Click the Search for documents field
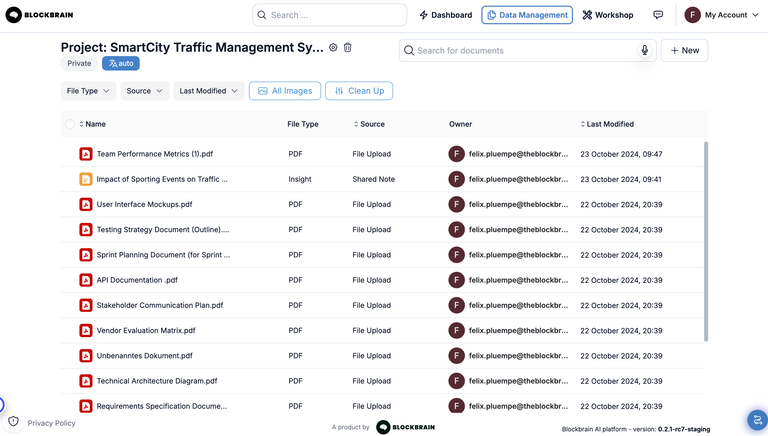Screen dimensions: 768x436 click(520, 50)
